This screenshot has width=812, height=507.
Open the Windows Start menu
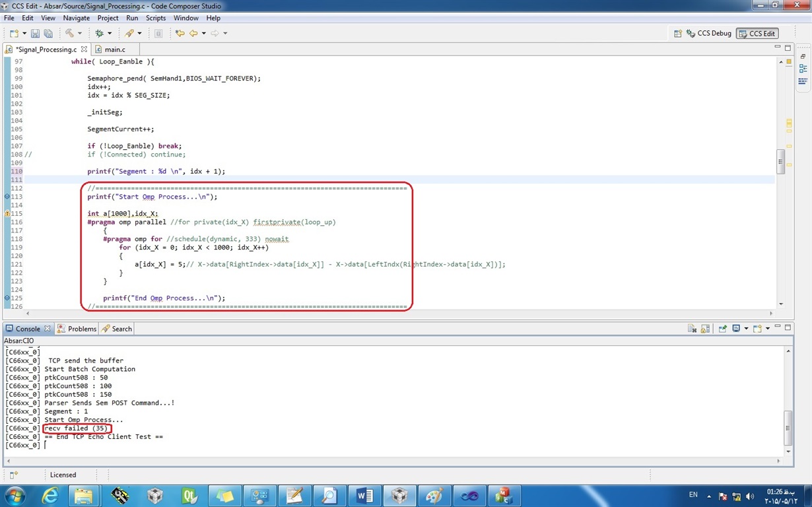tap(15, 495)
